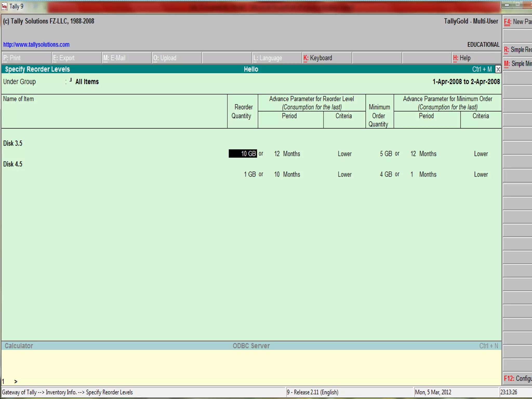The image size is (532, 399).
Task: Click the F4: New Parent side button
Action: click(x=517, y=22)
